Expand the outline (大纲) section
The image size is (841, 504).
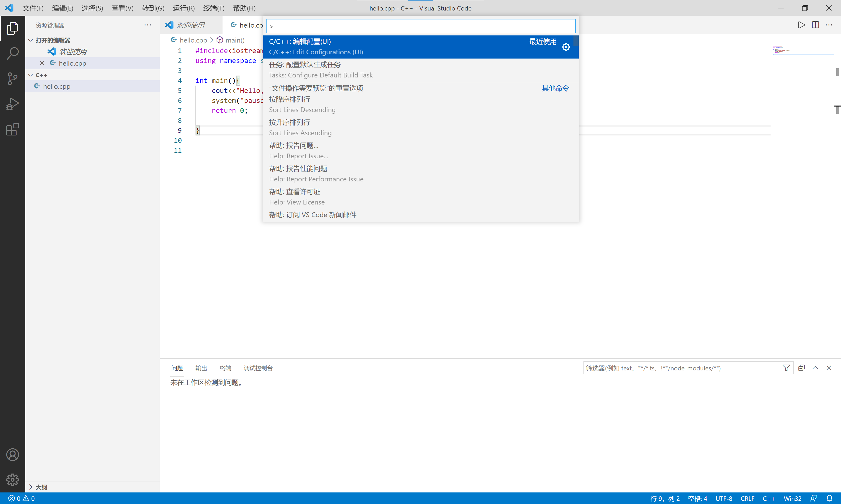(x=30, y=487)
